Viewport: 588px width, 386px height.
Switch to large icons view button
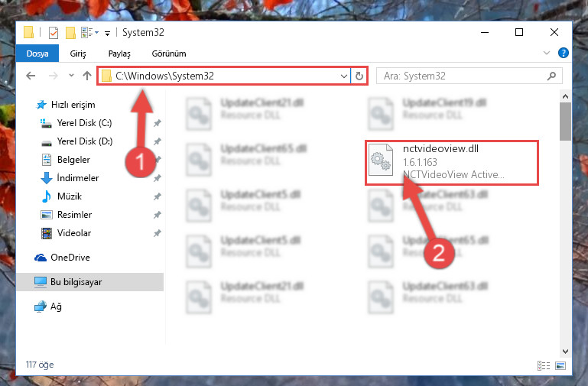click(560, 365)
